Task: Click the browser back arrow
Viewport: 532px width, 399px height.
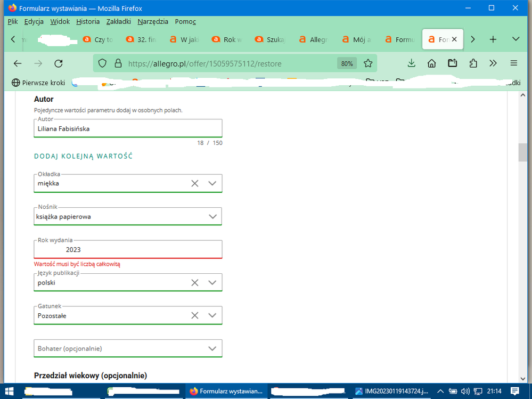Action: coord(18,63)
